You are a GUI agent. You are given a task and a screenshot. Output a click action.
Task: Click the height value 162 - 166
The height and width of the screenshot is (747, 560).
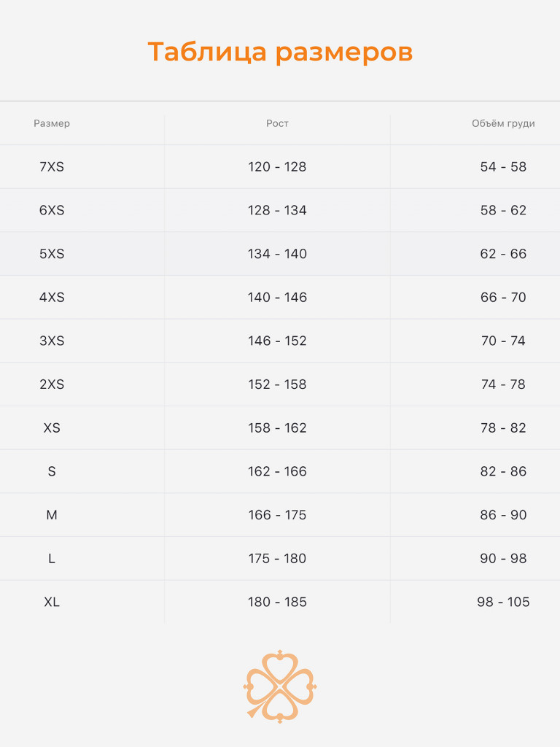click(277, 471)
